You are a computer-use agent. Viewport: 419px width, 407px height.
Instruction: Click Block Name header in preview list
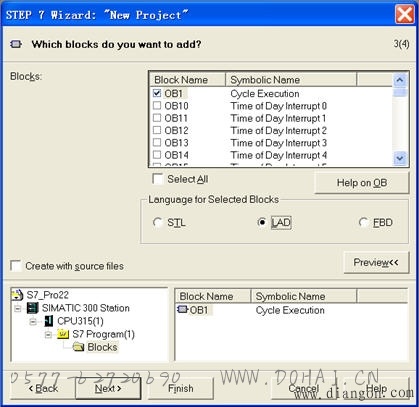click(x=213, y=296)
